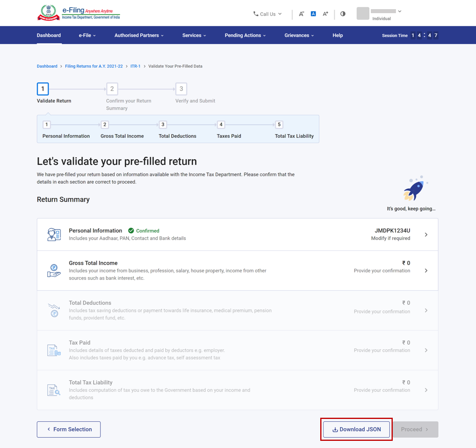Expand the e-File menu

point(87,35)
